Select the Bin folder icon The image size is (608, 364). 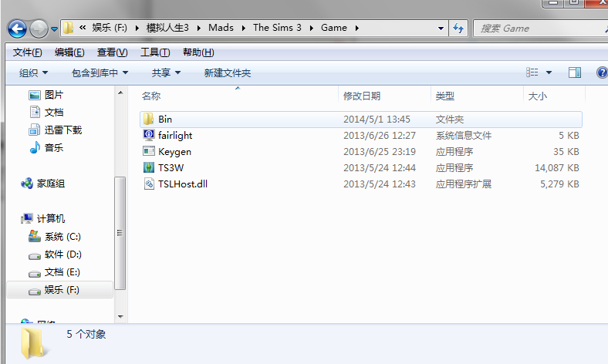[148, 119]
